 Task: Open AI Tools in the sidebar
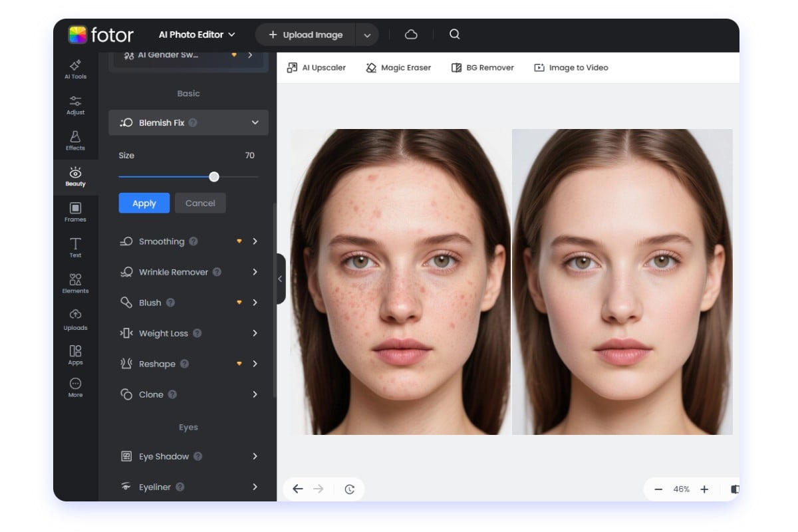(75, 69)
